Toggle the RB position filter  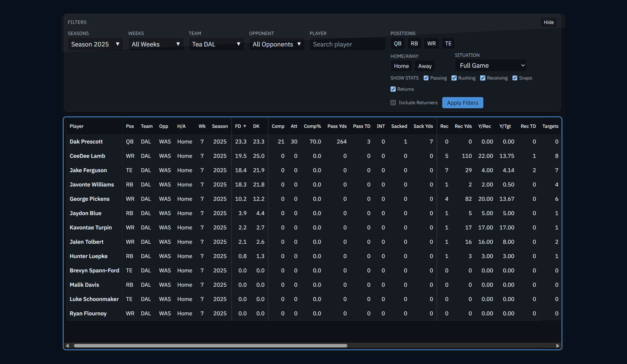[414, 44]
